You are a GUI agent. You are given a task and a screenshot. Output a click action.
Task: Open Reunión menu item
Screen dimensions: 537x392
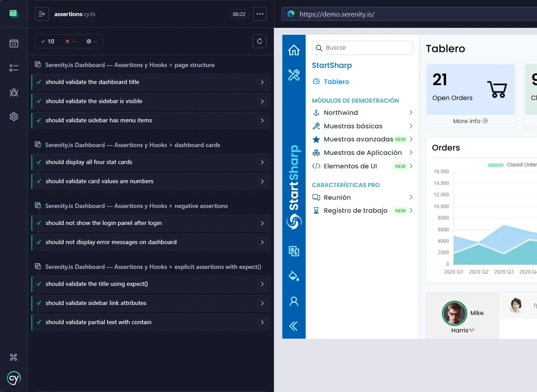(x=362, y=198)
